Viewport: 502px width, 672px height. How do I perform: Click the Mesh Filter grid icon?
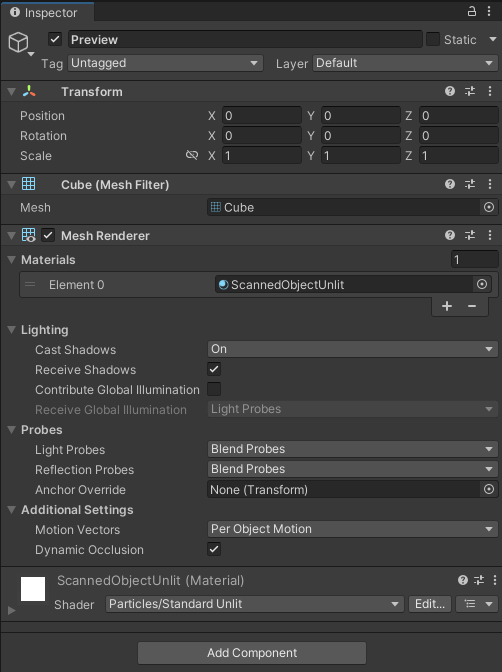(x=29, y=184)
